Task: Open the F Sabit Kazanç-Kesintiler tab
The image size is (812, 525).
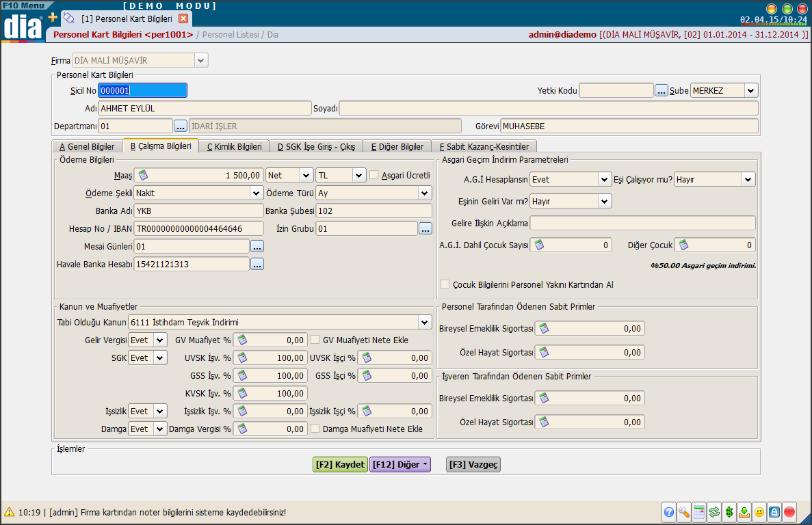Action: tap(484, 146)
